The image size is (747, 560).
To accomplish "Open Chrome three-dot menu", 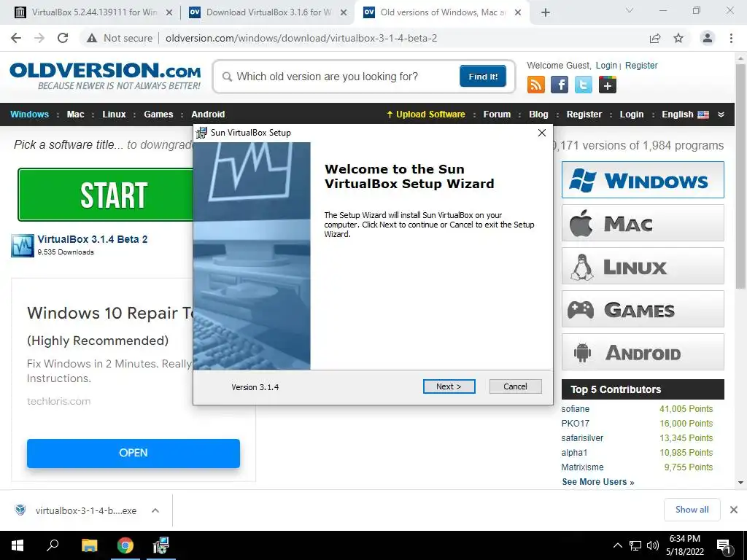I will (x=731, y=38).
